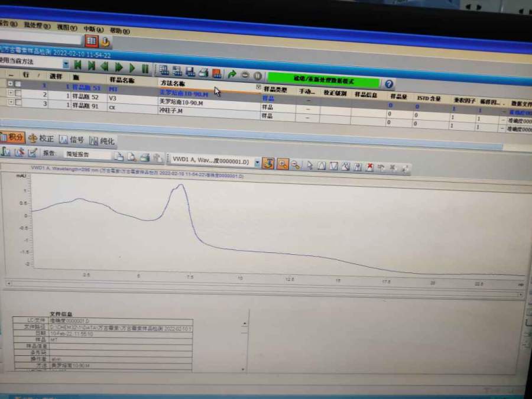The height and width of the screenshot is (399, 532).
Task: Jump to the first run with the green skip-to-start button
Action: coord(77,65)
